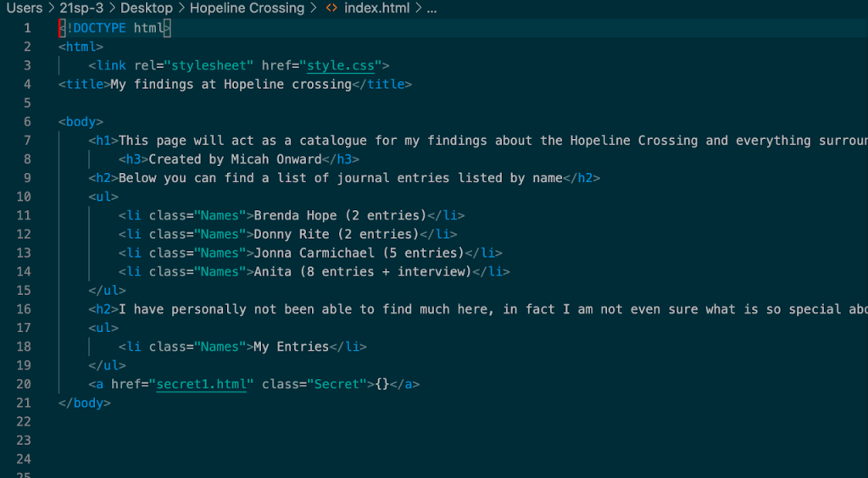Click index.html in the breadcrumb path

click(376, 8)
